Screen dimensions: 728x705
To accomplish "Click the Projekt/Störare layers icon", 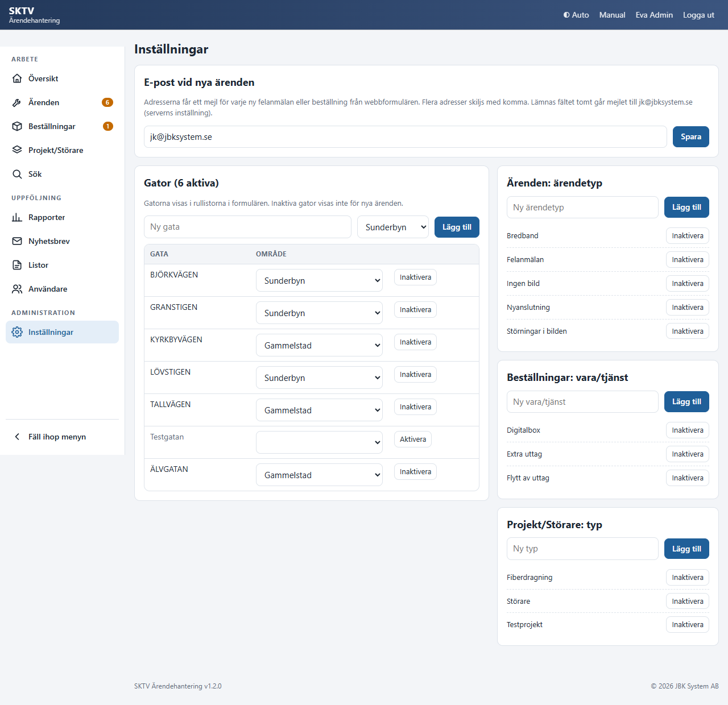I will (x=17, y=150).
